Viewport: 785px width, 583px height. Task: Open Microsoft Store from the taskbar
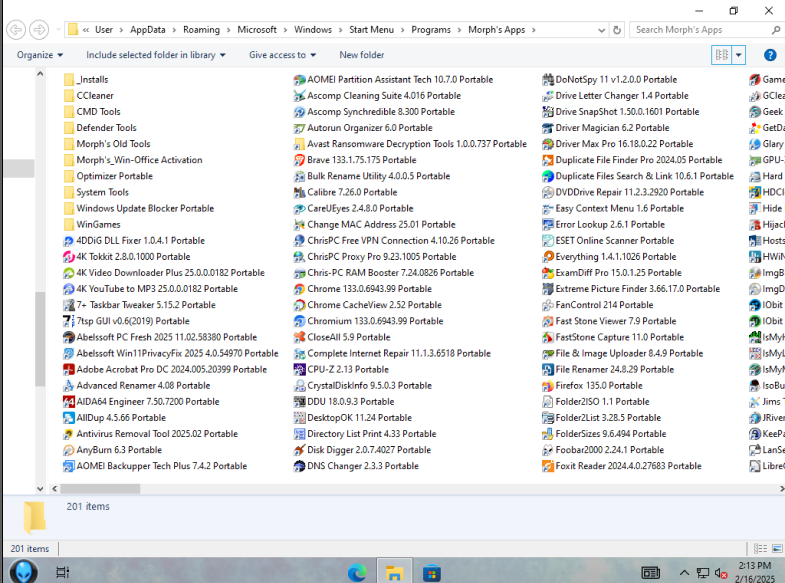point(432,572)
